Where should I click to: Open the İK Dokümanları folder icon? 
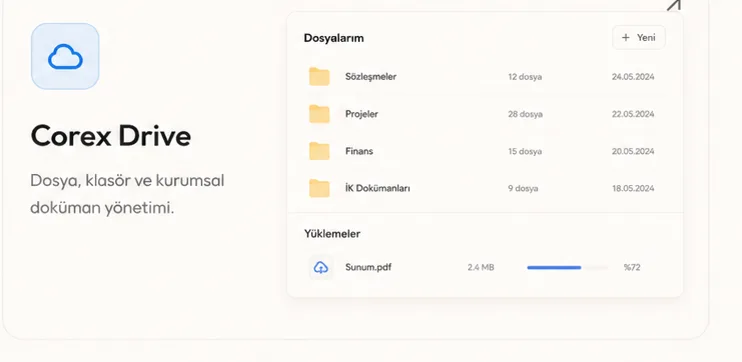(319, 188)
